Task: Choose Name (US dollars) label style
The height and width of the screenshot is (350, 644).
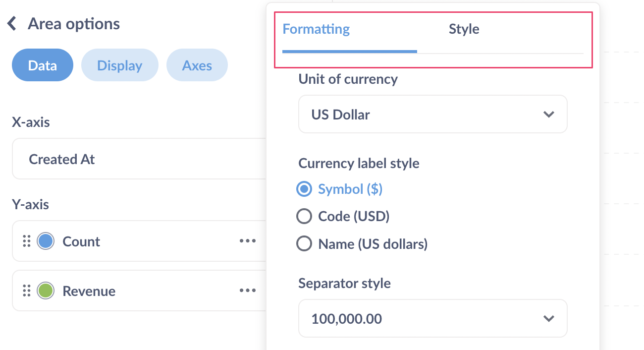Action: [x=304, y=243]
